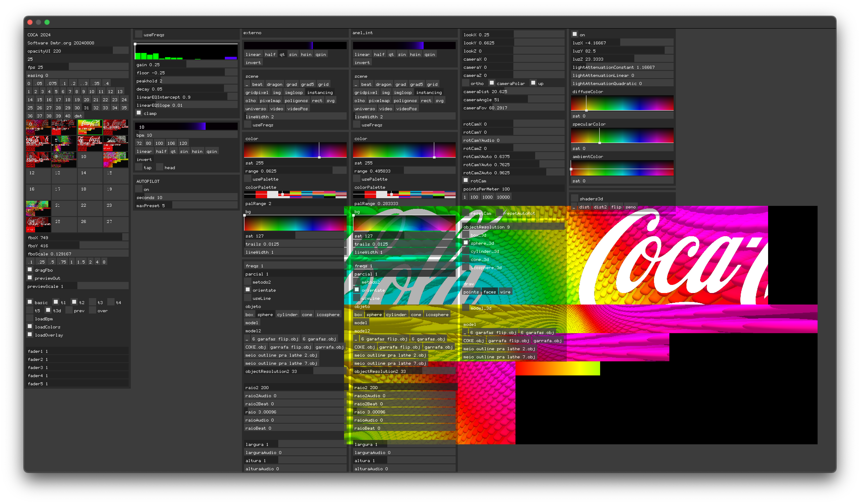Load preset thumbnail number 20
This screenshot has height=504, width=860.
pyautogui.click(x=38, y=208)
